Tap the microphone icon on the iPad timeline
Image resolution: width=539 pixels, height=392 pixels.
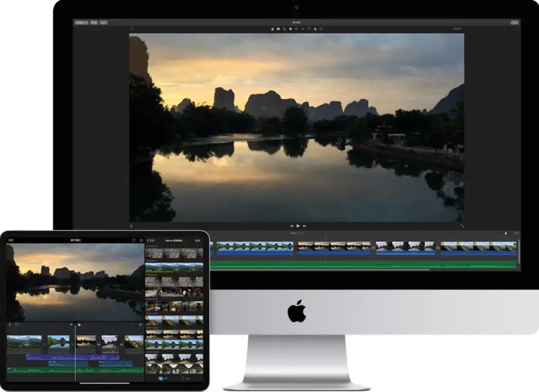click(9, 325)
